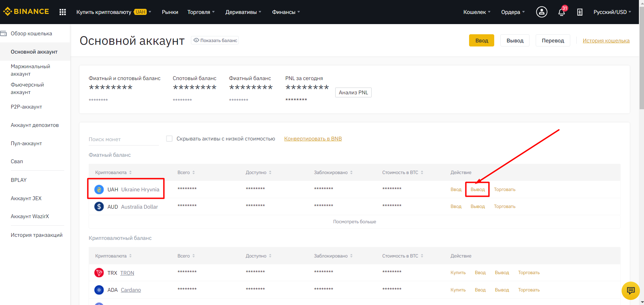Select Маржинальный аккаунт in sidebar
Image resolution: width=644 pixels, height=305 pixels.
tap(30, 70)
